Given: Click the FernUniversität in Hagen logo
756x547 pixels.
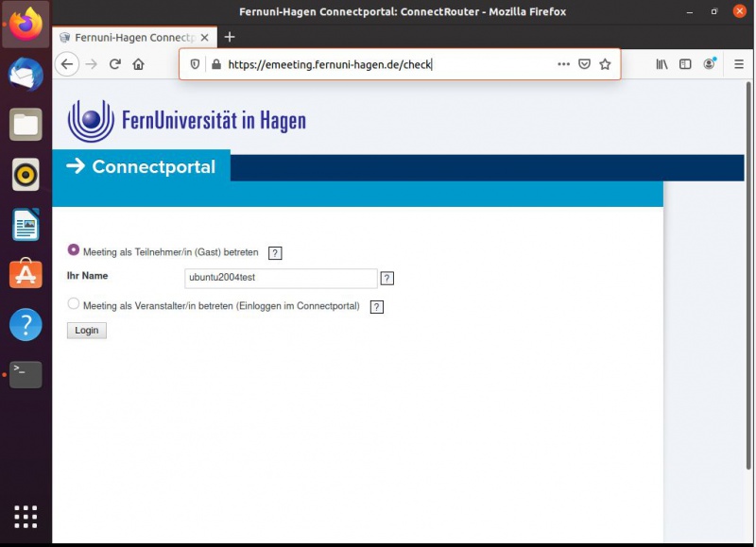Looking at the screenshot, I should pyautogui.click(x=186, y=121).
